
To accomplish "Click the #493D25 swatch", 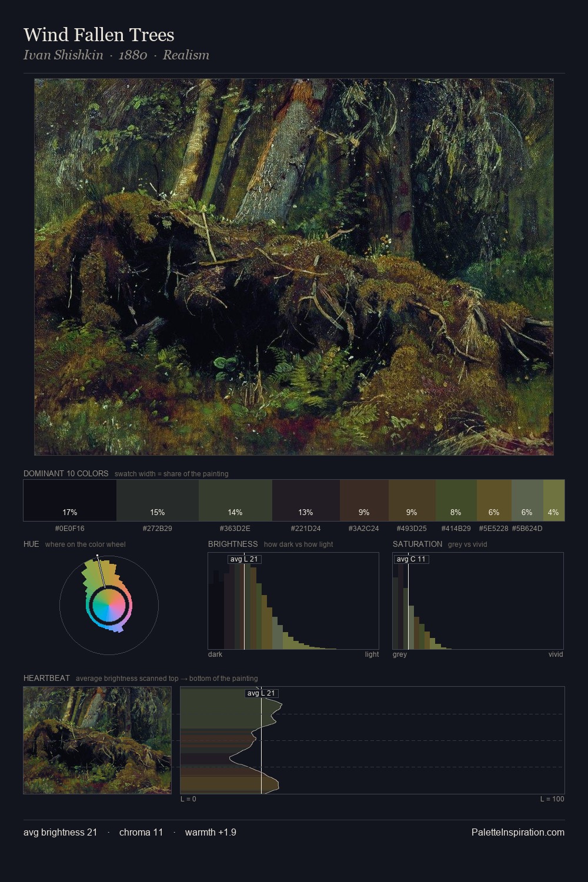I will coord(412,500).
